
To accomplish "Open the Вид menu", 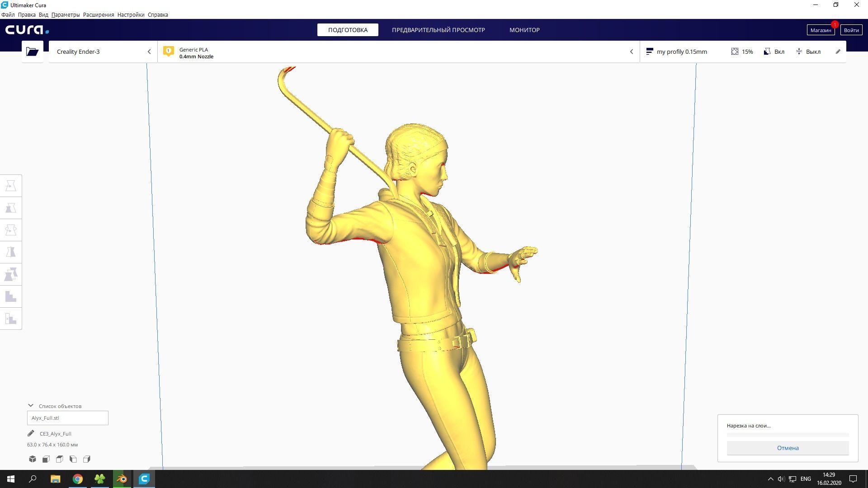I will click(x=43, y=14).
